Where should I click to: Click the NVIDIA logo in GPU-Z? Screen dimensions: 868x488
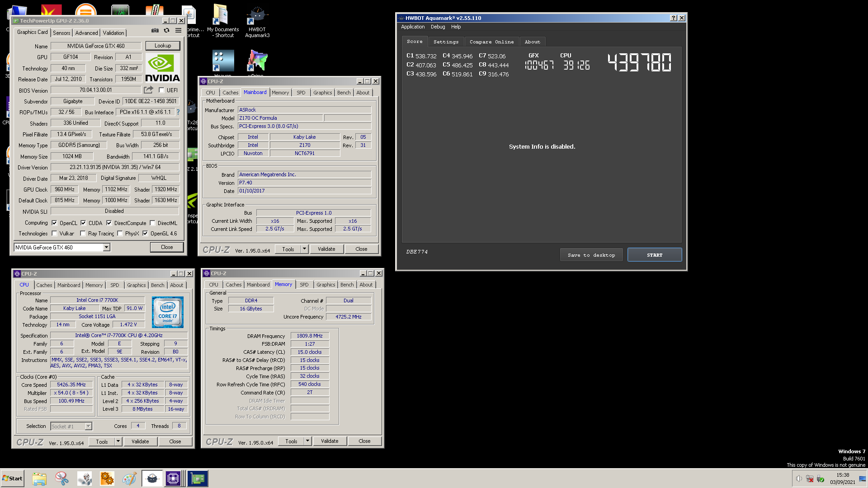coord(162,68)
